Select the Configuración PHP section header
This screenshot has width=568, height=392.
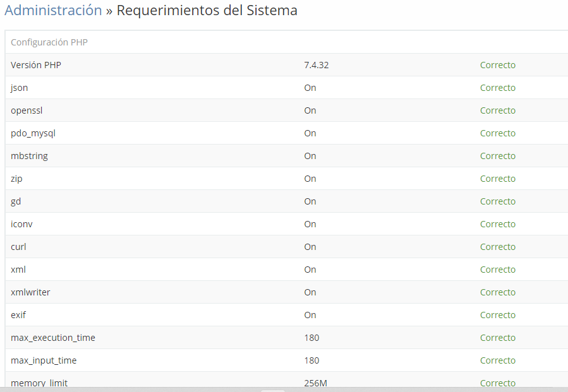coord(49,42)
